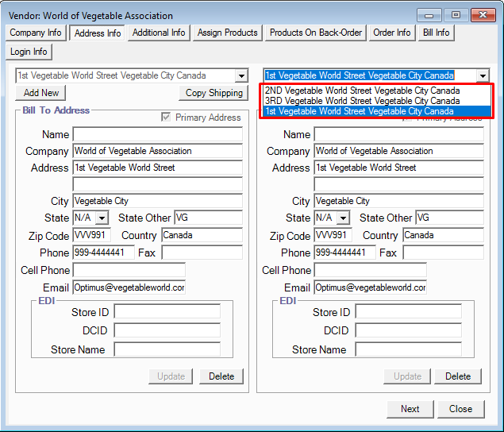The image size is (504, 432).
Task: Toggle the Primary Address checkbox
Action: [166, 118]
